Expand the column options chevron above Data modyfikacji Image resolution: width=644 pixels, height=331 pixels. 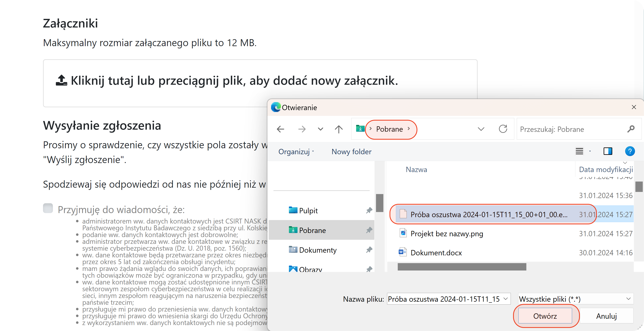(625, 163)
